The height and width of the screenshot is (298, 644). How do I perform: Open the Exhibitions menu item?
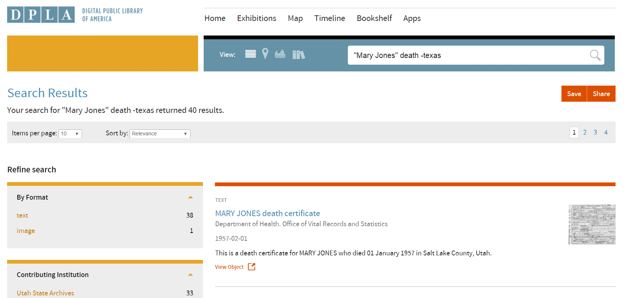point(256,18)
